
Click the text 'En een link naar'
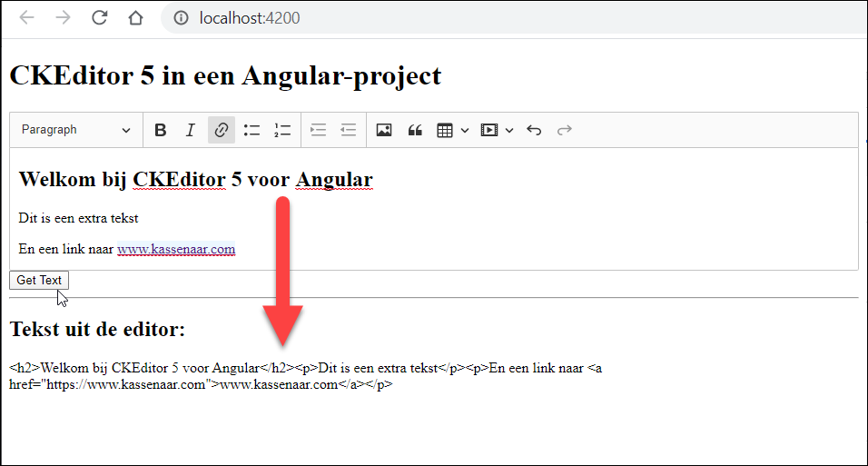click(x=66, y=249)
